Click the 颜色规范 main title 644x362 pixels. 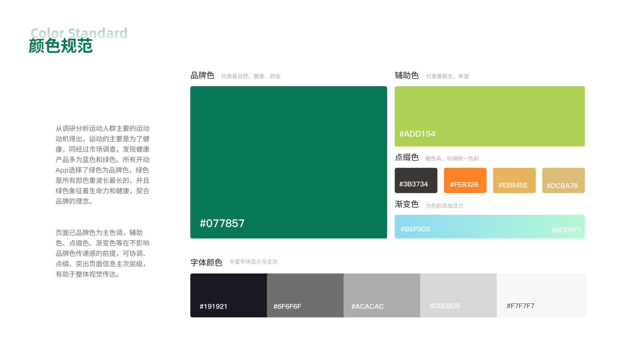[61, 46]
